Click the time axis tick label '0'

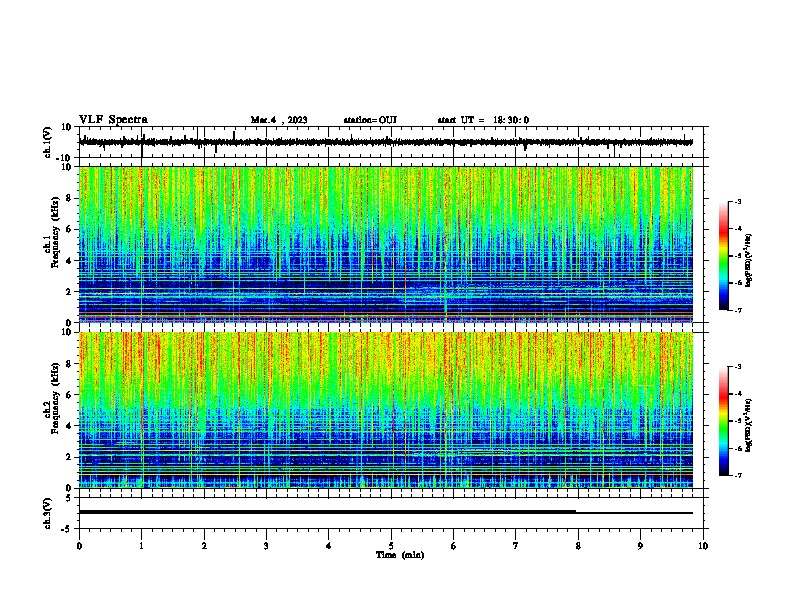click(79, 546)
